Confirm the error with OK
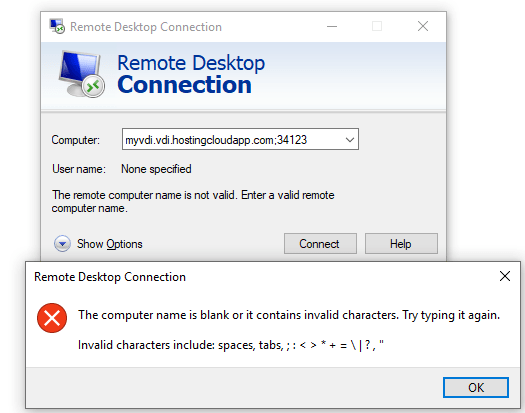 point(476,388)
